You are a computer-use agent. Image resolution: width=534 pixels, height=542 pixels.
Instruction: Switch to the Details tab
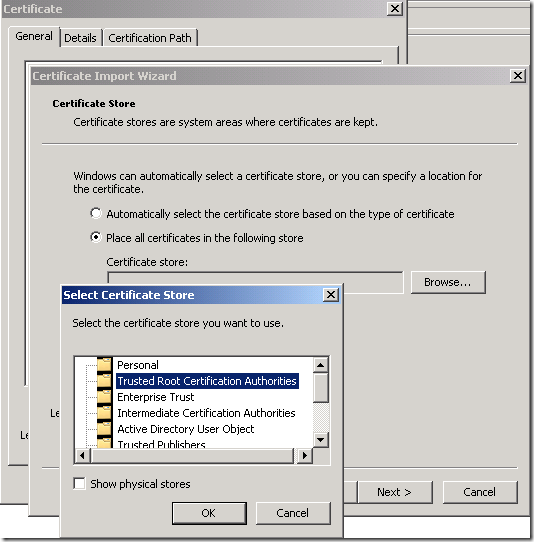(x=81, y=38)
